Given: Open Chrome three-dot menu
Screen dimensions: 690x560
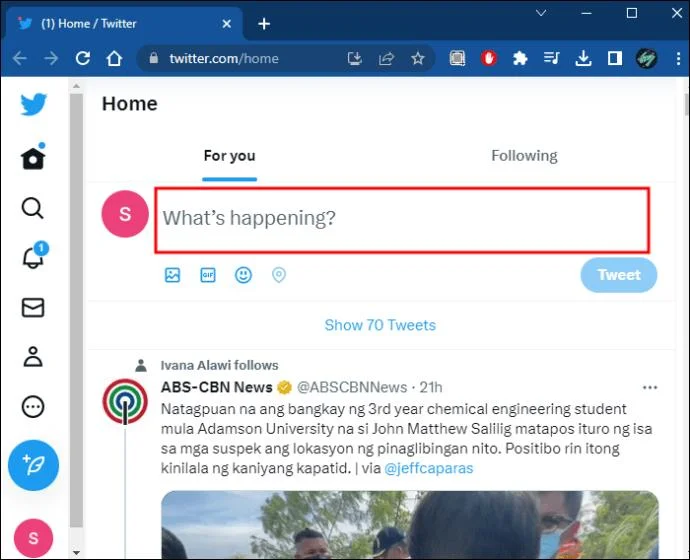Looking at the screenshot, I should point(678,58).
